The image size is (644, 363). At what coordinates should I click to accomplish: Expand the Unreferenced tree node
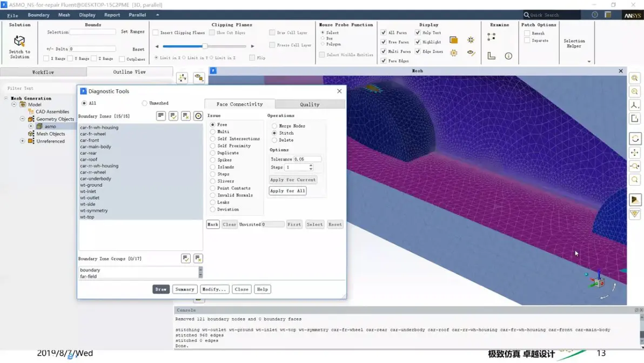click(x=22, y=141)
